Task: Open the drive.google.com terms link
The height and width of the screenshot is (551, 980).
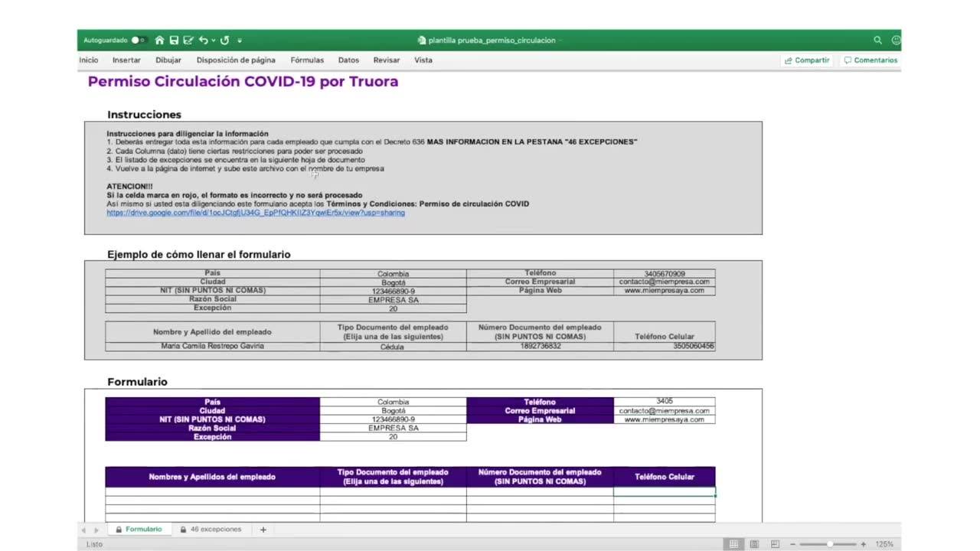Action: click(x=256, y=213)
